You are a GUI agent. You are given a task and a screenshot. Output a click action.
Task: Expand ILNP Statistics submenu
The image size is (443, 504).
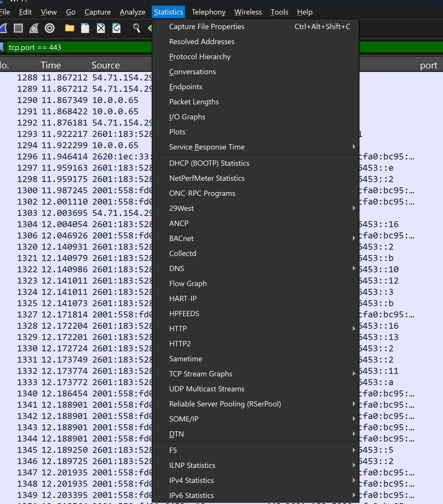click(255, 465)
